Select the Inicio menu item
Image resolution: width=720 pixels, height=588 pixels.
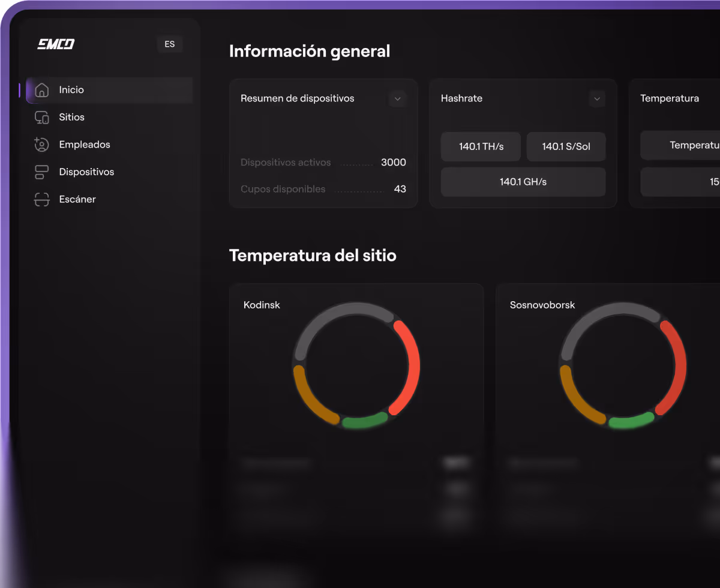(109, 90)
